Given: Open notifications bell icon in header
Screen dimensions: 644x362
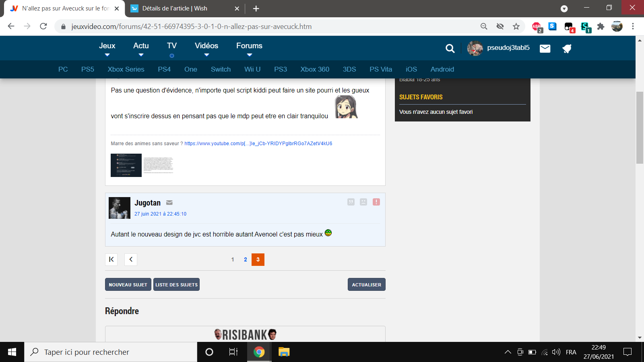Looking at the screenshot, I should [567, 49].
